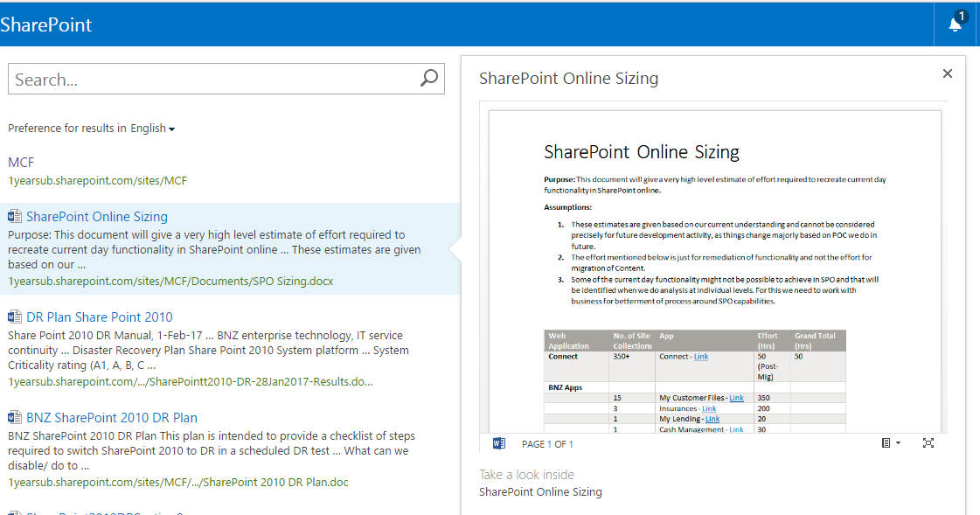
Task: Click the search magnifier icon
Action: [428, 78]
